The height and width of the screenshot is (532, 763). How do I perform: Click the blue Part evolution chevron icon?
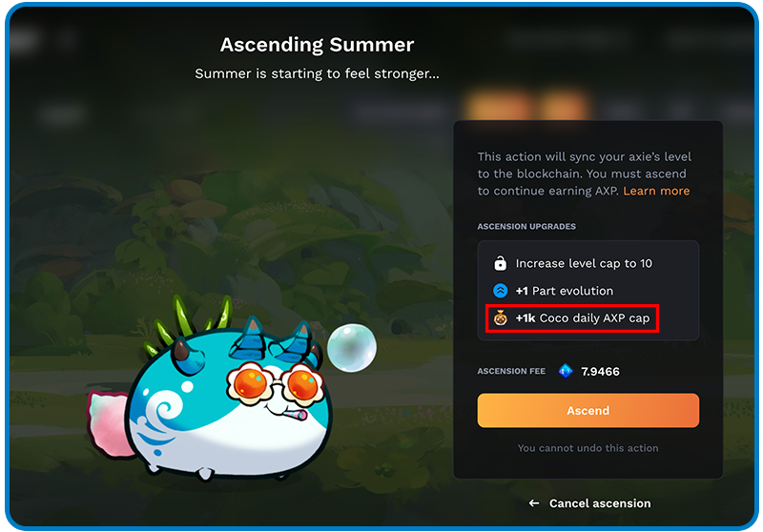pos(500,291)
